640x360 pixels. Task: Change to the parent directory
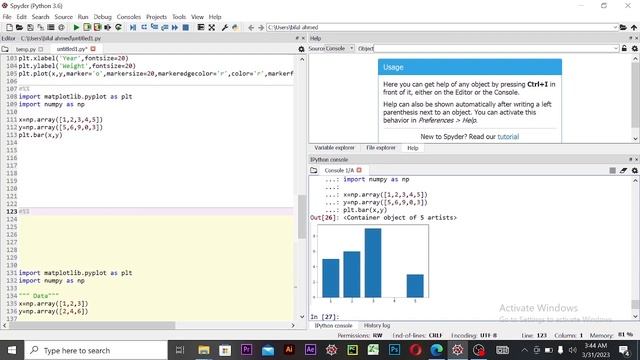(634, 27)
